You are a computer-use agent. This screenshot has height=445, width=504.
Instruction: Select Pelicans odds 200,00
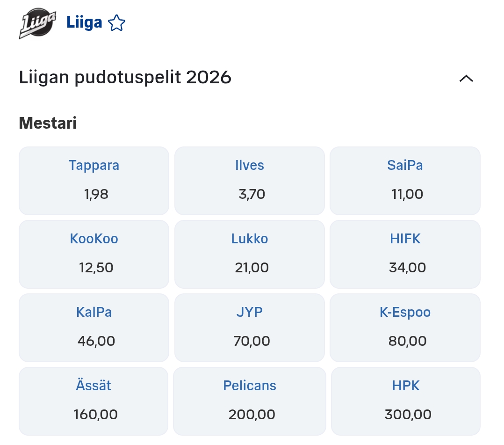(249, 401)
